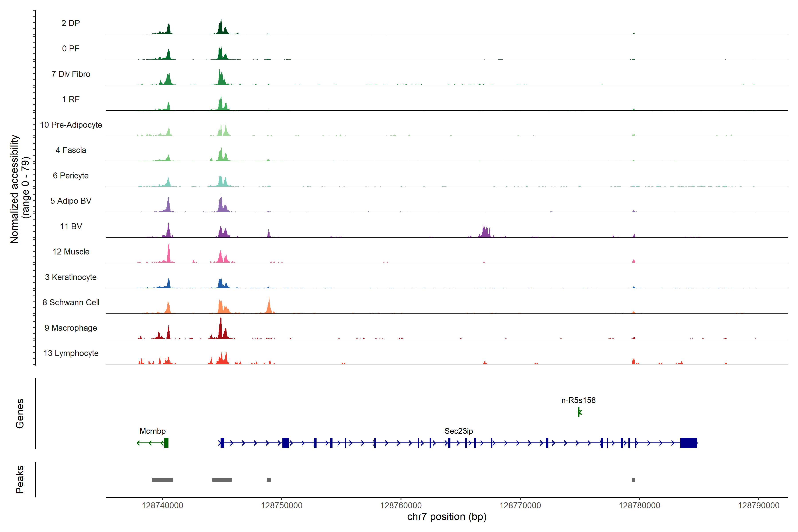
Task: Click the green Mcmbp exon block
Action: pos(166,443)
